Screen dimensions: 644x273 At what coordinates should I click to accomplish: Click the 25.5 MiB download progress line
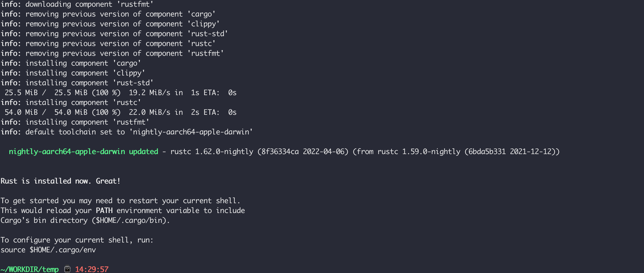click(120, 93)
